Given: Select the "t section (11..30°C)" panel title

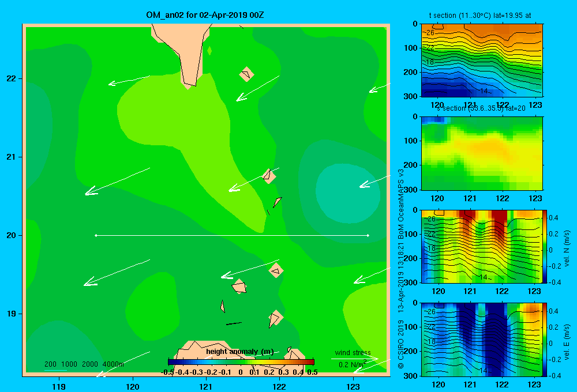Looking at the screenshot, I should [480, 16].
